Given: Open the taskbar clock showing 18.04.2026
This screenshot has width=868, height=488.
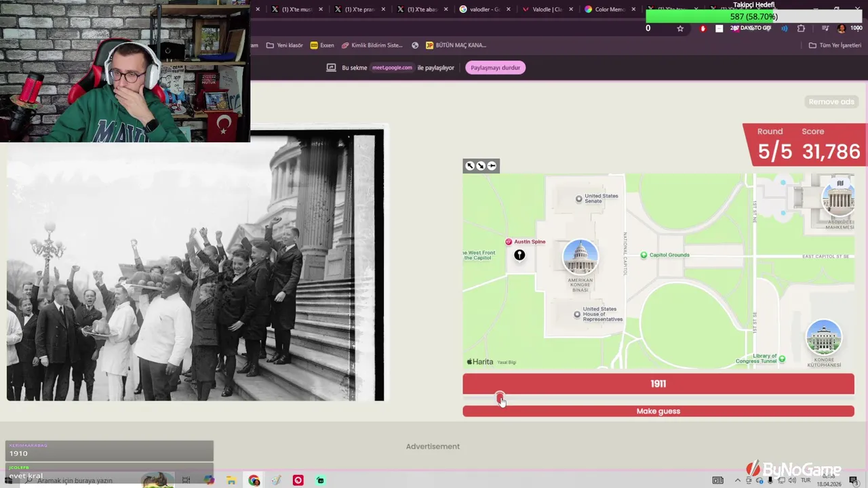Looking at the screenshot, I should pyautogui.click(x=828, y=481).
